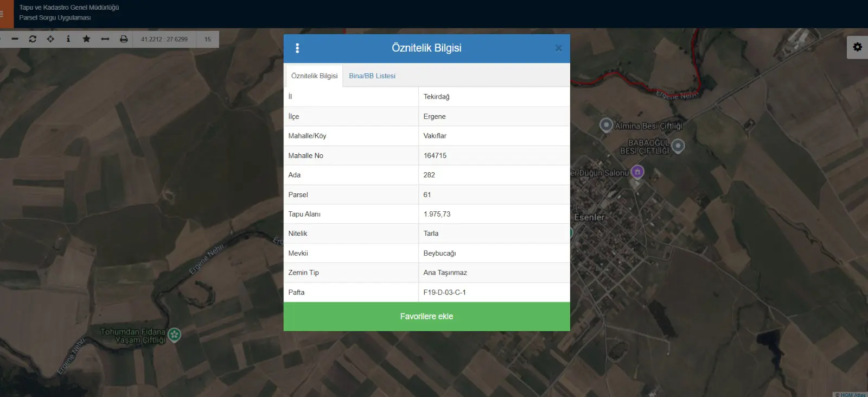The width and height of the screenshot is (868, 397).
Task: Click the print icon
Action: click(124, 39)
